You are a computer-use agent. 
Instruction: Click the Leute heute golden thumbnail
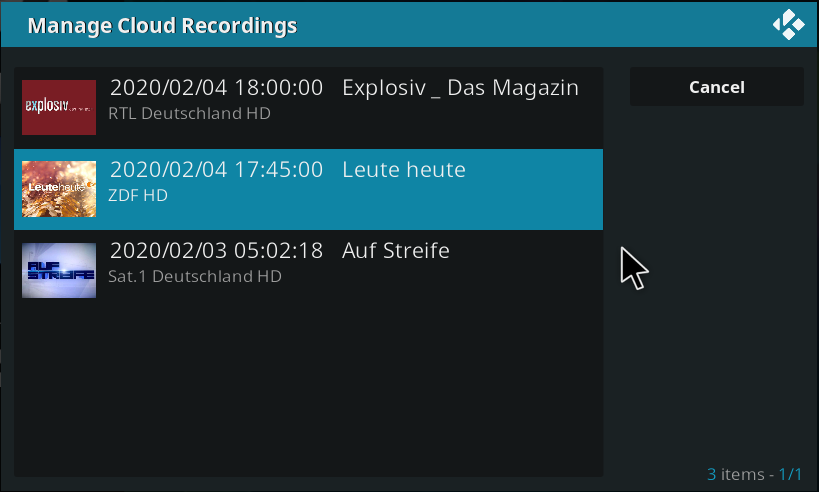[x=59, y=189]
